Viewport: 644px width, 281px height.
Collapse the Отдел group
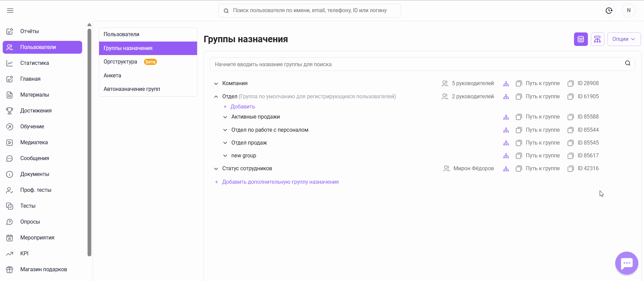pyautogui.click(x=216, y=97)
